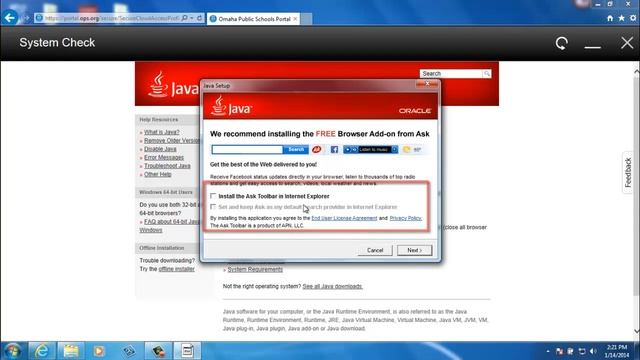Click the weather icon in toolbar preview
640x360 pixels.
click(407, 150)
